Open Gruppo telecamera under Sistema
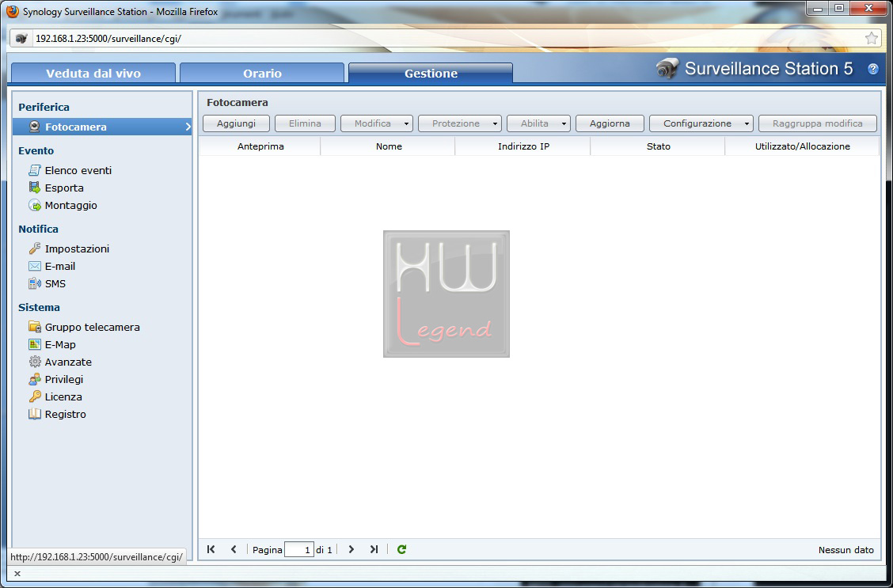 93,328
